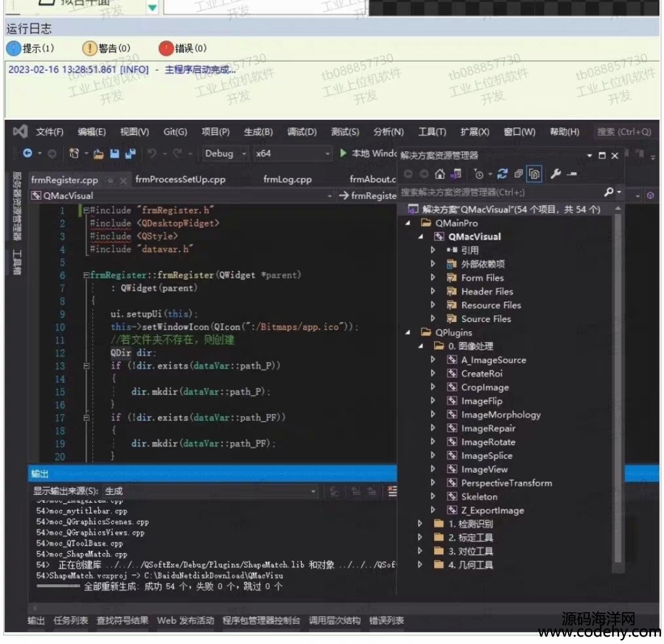Open properties with the wrench icon
This screenshot has width=664, height=644.
tap(556, 174)
